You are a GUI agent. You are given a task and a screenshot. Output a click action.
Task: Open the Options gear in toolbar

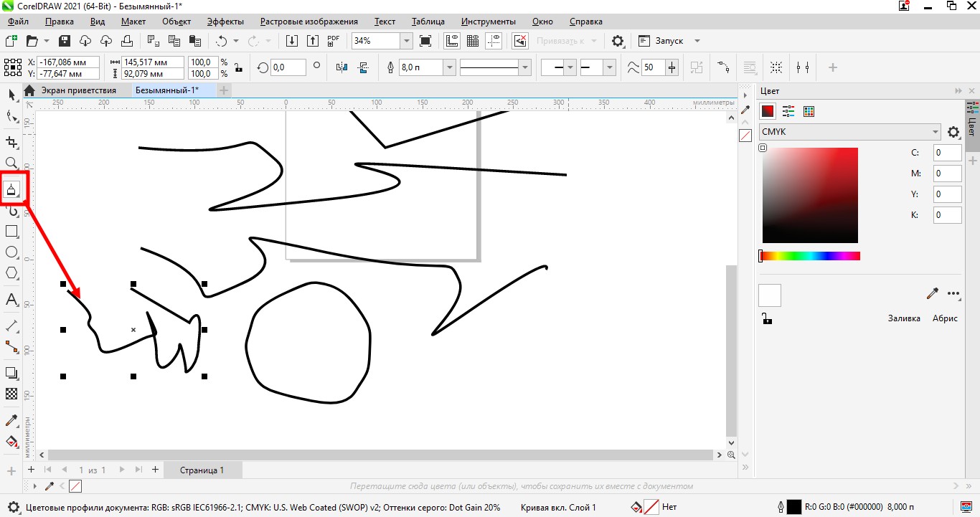(618, 41)
